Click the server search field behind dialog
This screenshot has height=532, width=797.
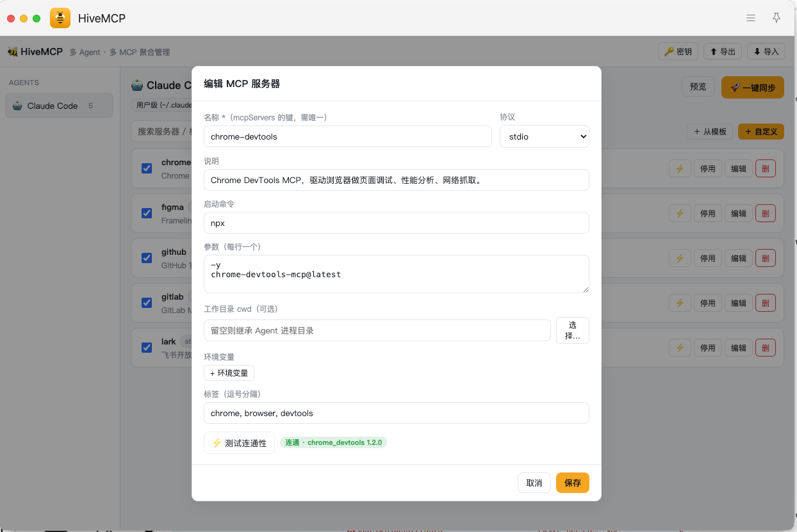click(x=161, y=131)
